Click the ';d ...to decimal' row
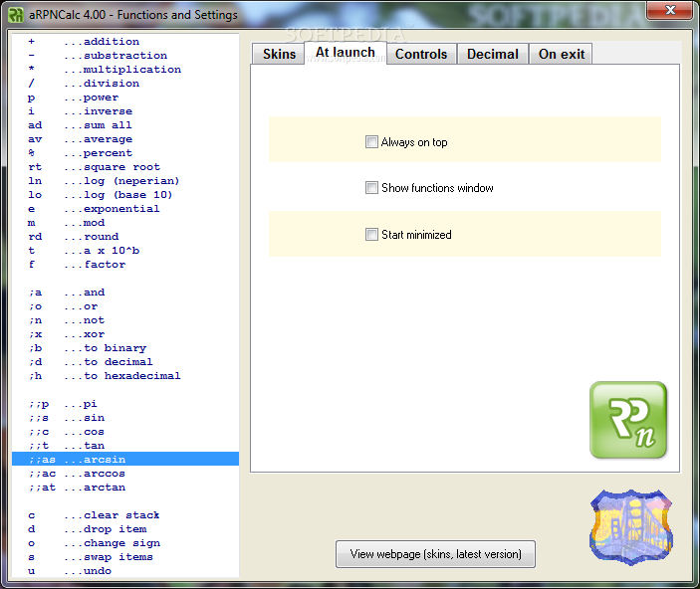 coord(125,362)
